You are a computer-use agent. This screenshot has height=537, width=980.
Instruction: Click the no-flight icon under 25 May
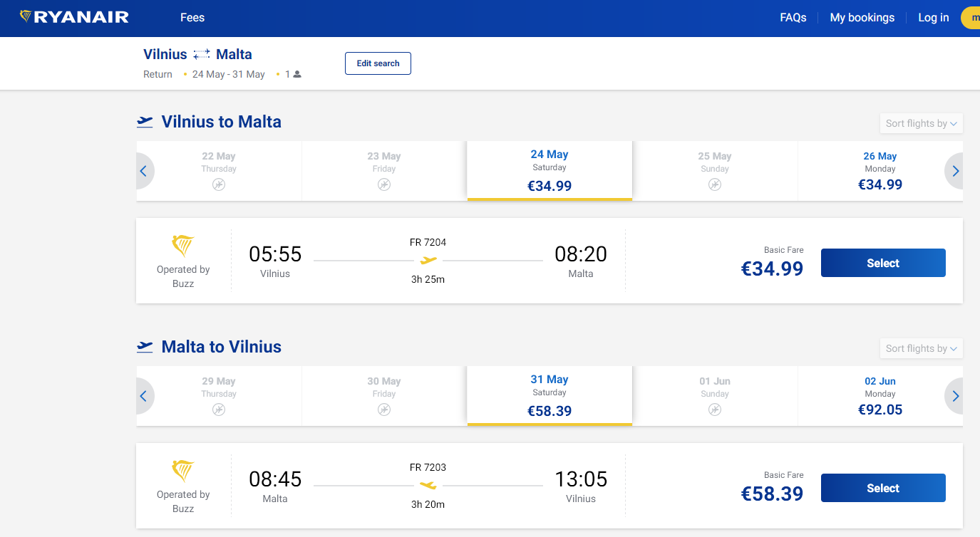tap(715, 184)
